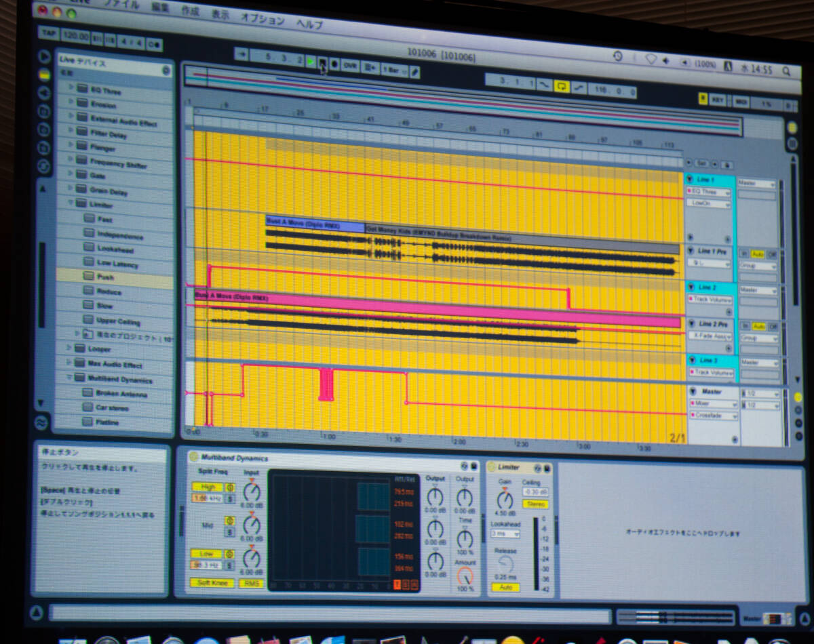Image resolution: width=814 pixels, height=644 pixels.
Task: Expand the Frequency Shifter folder
Action: tap(70, 159)
